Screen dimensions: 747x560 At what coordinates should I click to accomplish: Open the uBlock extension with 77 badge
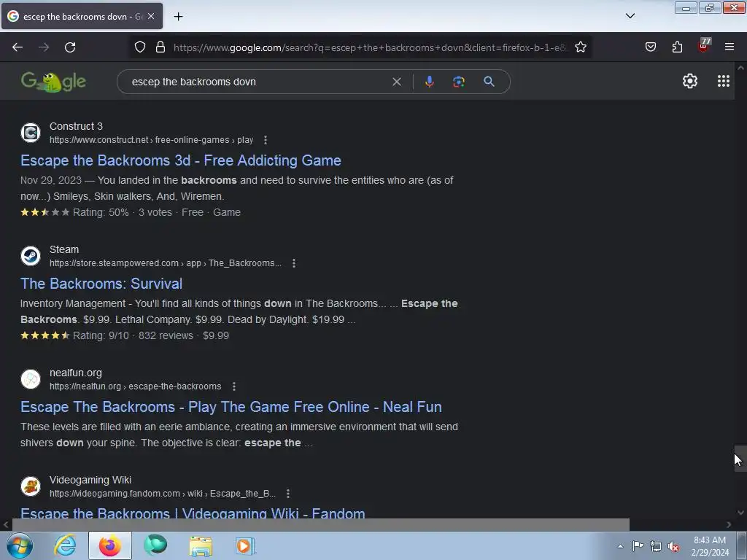coord(704,46)
